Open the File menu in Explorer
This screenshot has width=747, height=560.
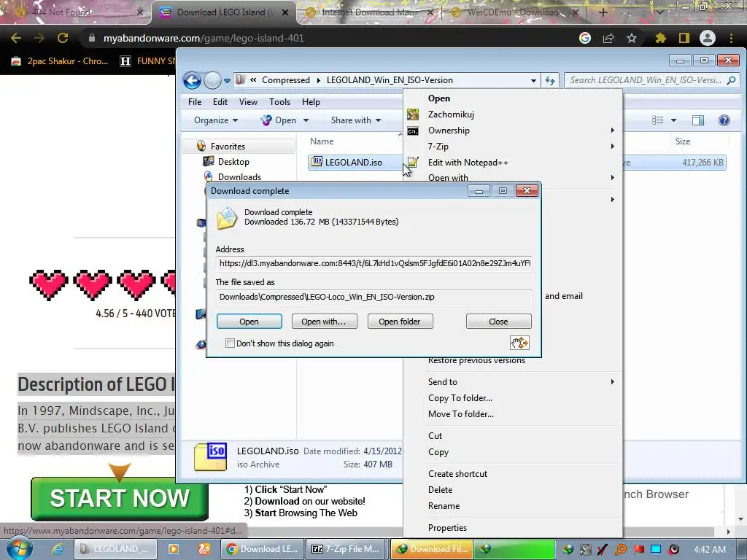click(194, 102)
